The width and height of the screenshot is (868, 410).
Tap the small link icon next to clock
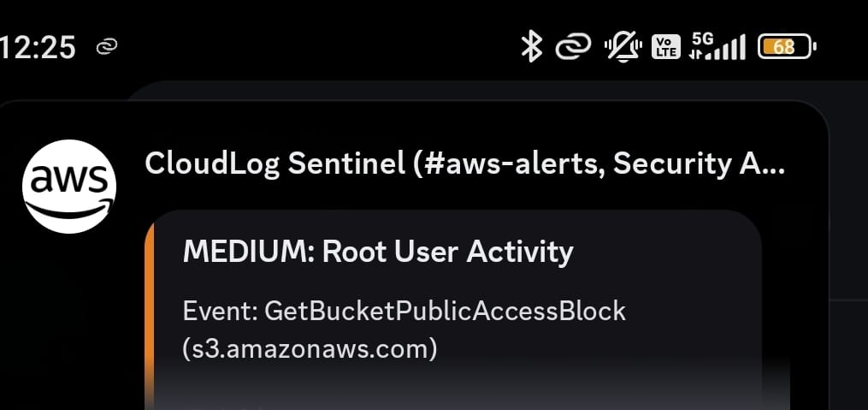click(x=107, y=47)
